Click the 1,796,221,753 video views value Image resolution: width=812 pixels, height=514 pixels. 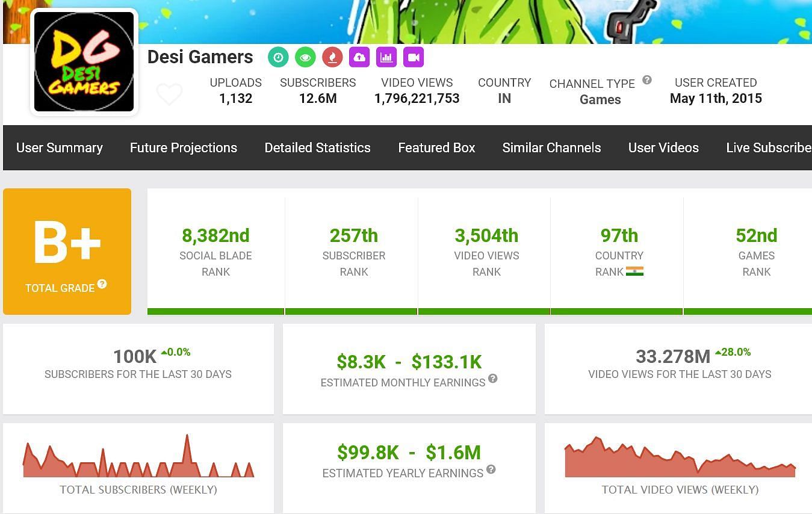coord(417,98)
